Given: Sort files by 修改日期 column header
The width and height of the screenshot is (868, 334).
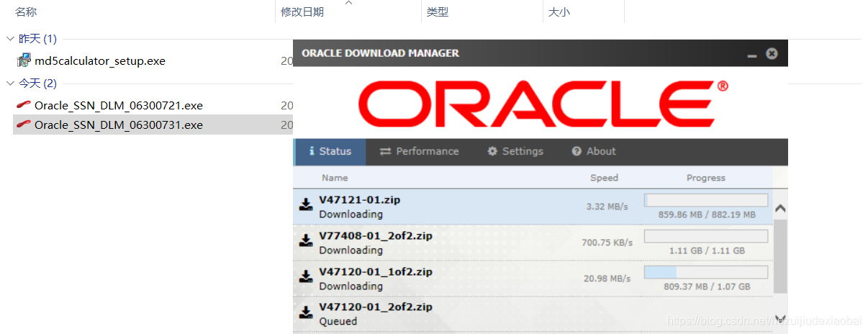Looking at the screenshot, I should coord(302,12).
